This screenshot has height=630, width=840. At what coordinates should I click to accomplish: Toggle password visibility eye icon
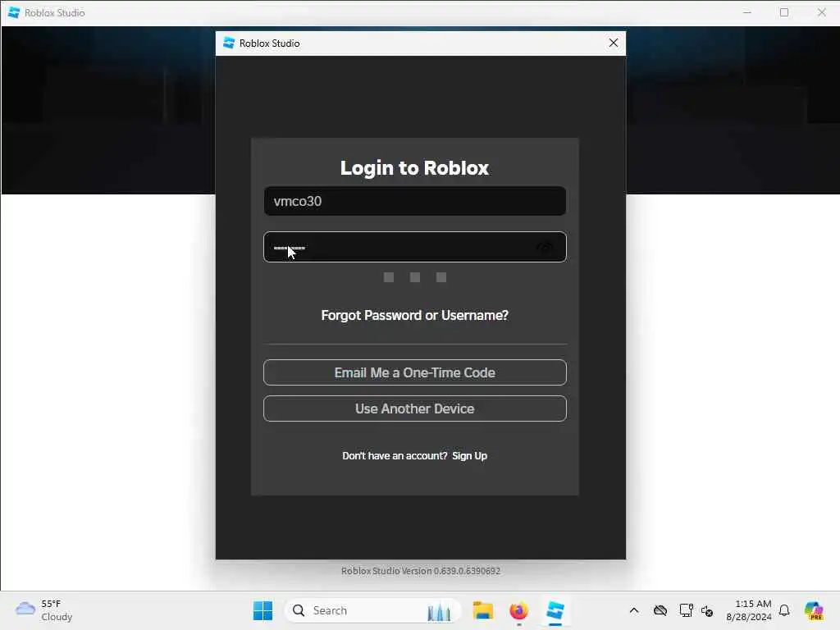pos(545,248)
